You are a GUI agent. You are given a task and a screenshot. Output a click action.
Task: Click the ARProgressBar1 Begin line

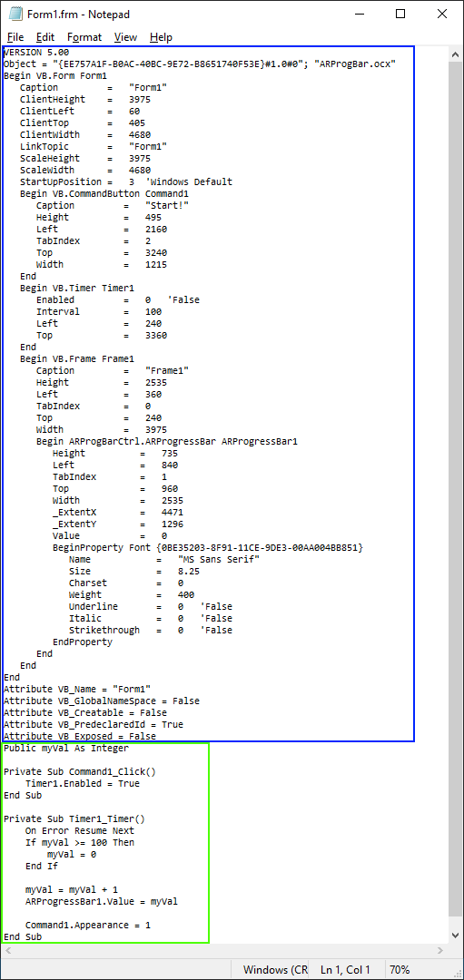coord(167,442)
